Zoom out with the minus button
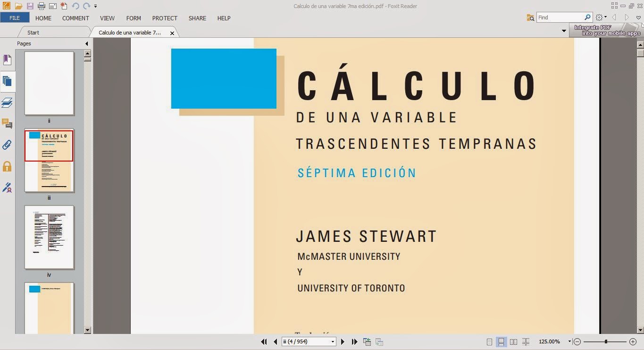644x350 pixels. click(577, 341)
